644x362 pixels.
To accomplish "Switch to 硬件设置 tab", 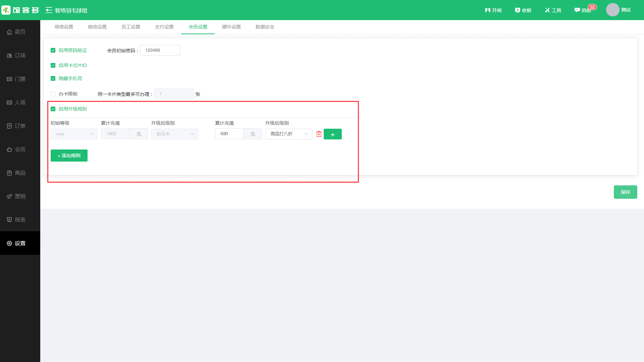I will (231, 27).
